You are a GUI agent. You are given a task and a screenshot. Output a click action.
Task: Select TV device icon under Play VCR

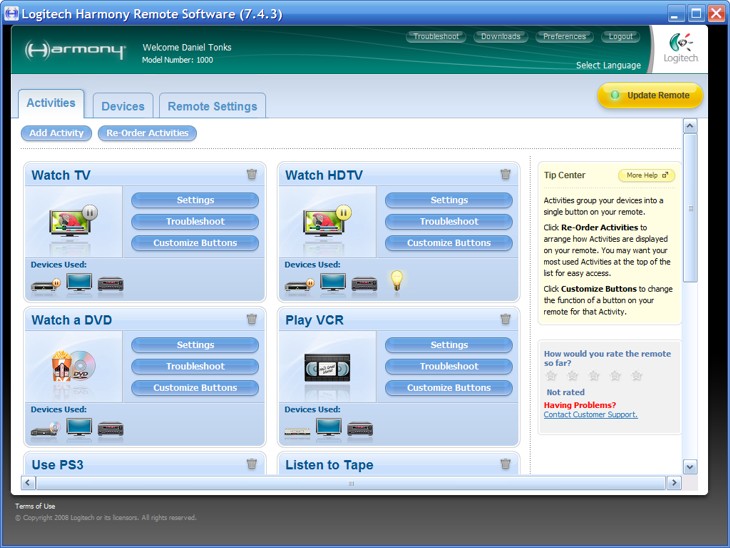pyautogui.click(x=329, y=427)
